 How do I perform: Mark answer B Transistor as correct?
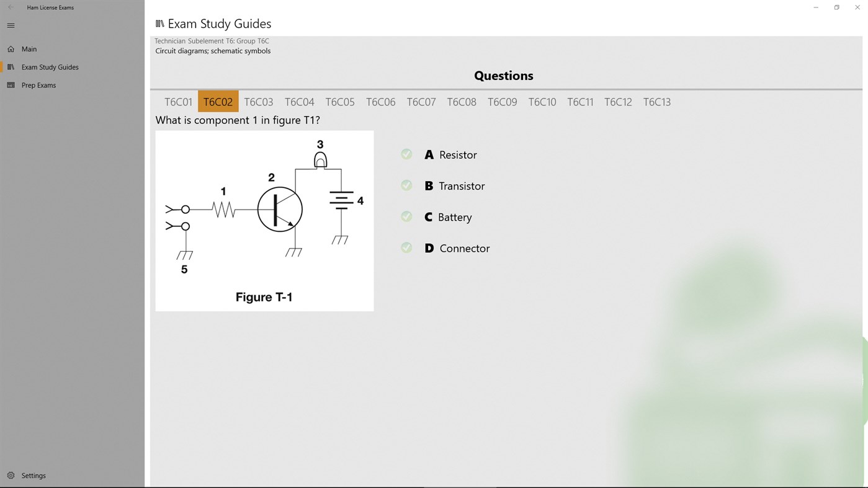coord(406,185)
